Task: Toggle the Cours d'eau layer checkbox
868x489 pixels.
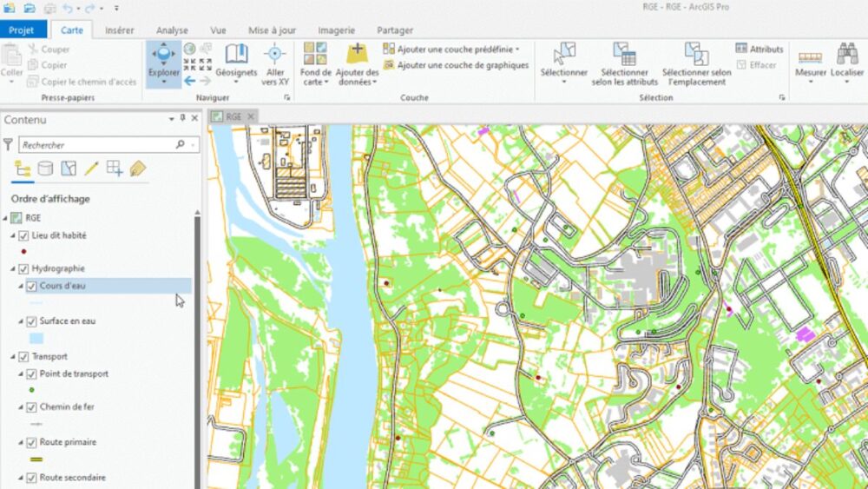Action: pos(31,287)
